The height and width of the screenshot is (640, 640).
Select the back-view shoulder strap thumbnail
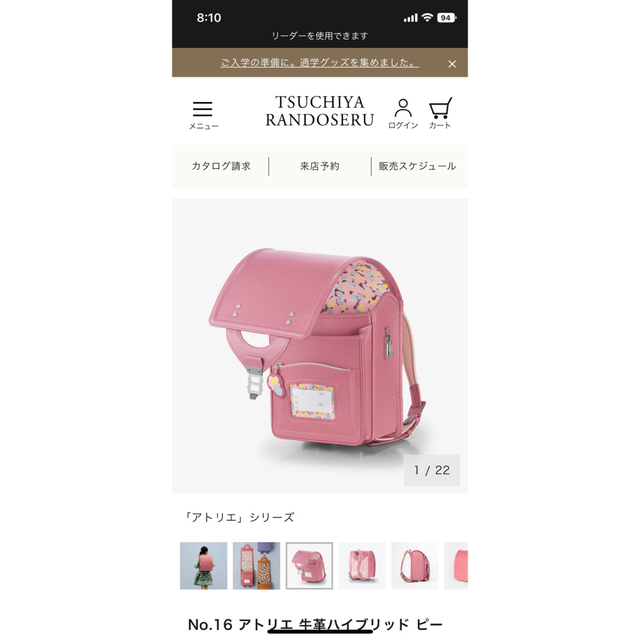tap(362, 566)
